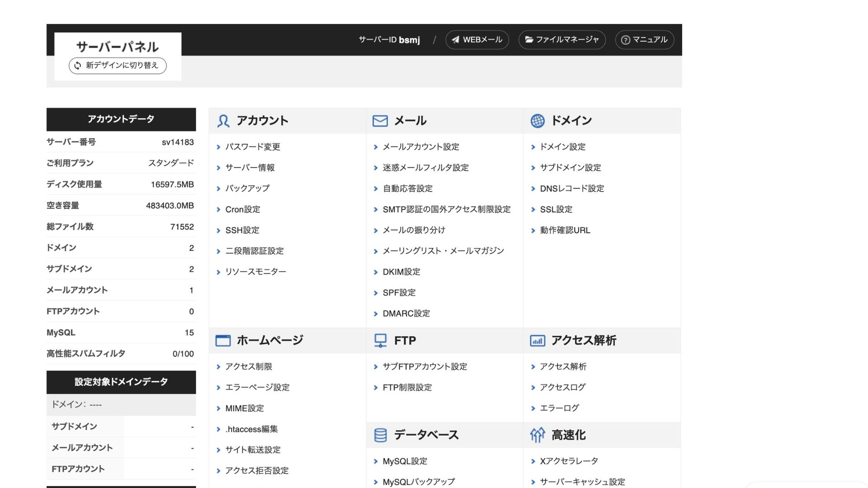868x488 pixels.
Task: Open ドメイン設定 link
Action: pos(563,147)
